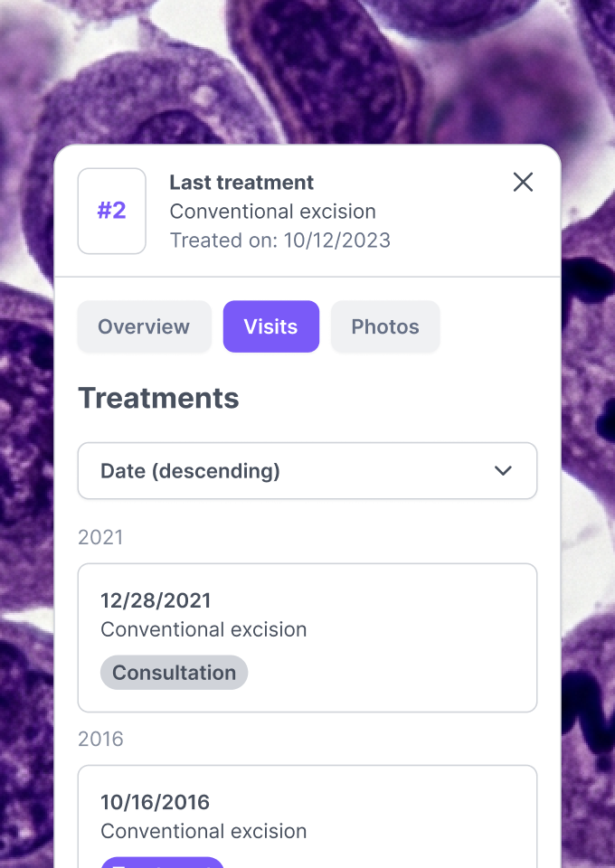The width and height of the screenshot is (615, 868).
Task: Click the chevron arrow in the sort box
Action: [x=503, y=470]
